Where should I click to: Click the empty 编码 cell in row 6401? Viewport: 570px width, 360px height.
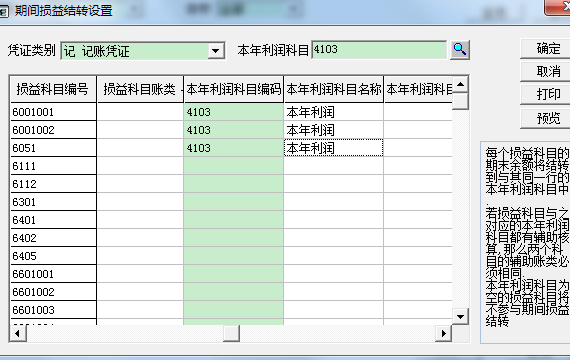click(x=234, y=220)
